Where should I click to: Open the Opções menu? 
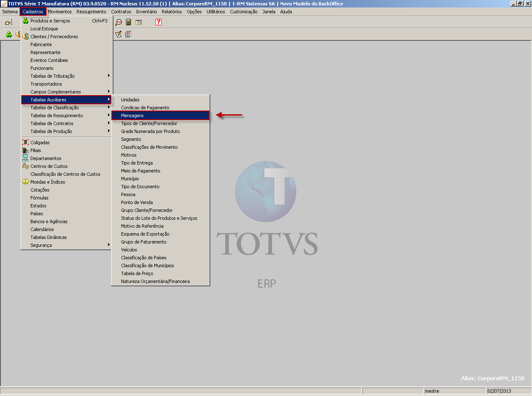194,12
